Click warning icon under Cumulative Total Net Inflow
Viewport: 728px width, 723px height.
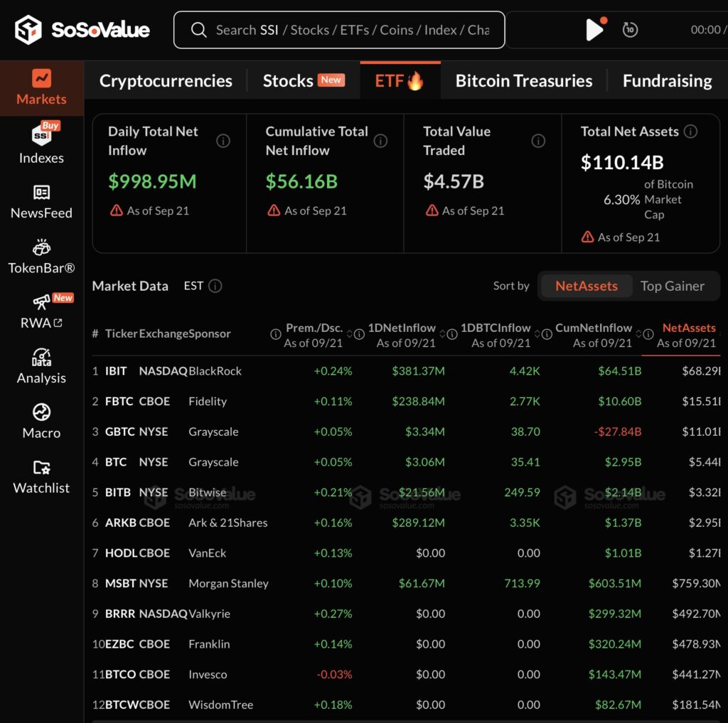(274, 210)
